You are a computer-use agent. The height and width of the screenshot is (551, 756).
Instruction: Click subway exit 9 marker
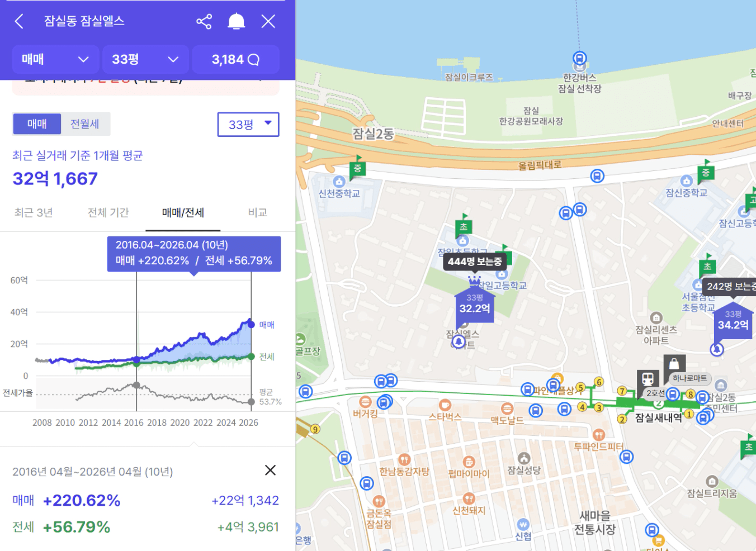click(315, 429)
